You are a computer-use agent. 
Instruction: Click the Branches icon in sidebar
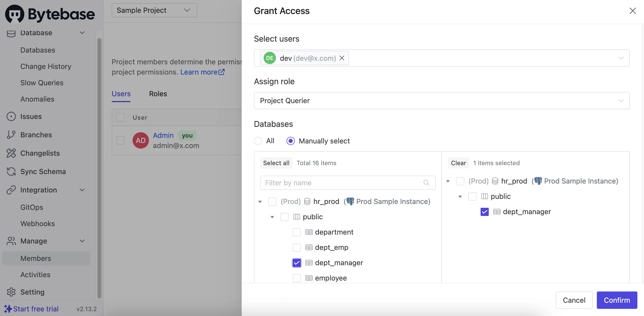point(11,135)
